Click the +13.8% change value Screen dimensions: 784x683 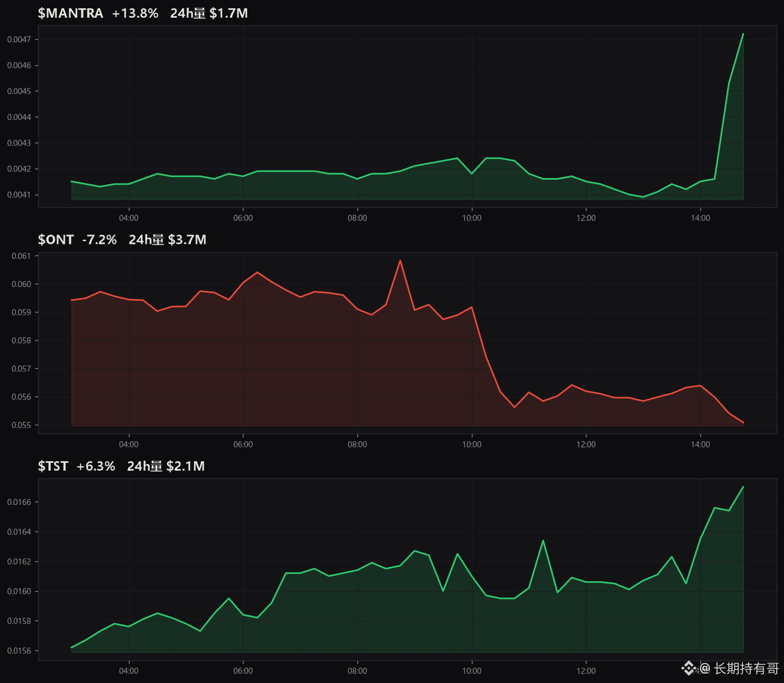pyautogui.click(x=135, y=13)
